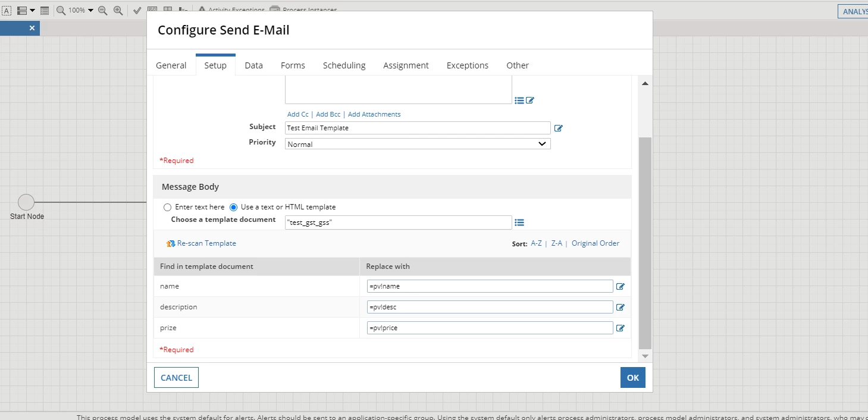Restore Original Order sorting
The width and height of the screenshot is (868, 420).
pos(596,243)
